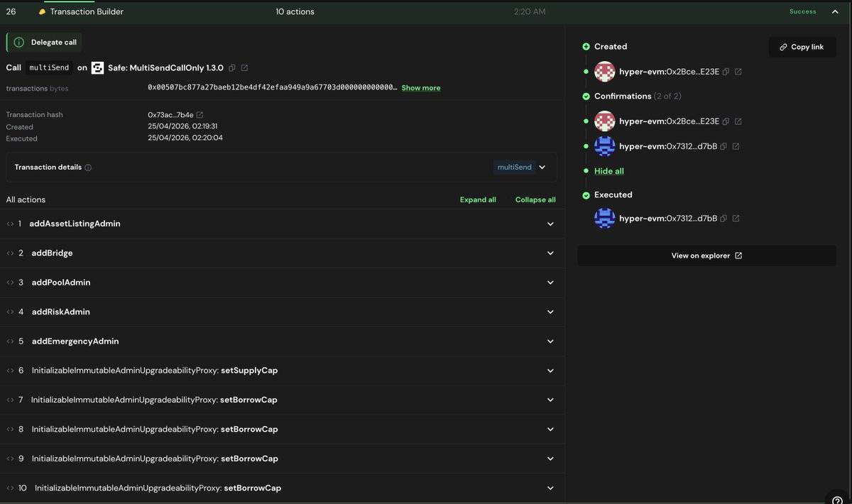The width and height of the screenshot is (852, 504).
Task: Click the code icon beside addAssetListingAdmin
Action: click(x=10, y=223)
